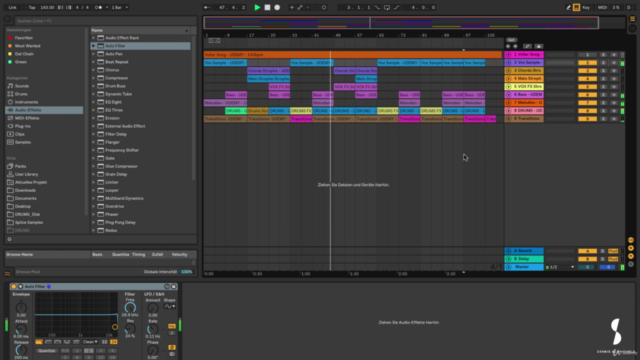The width and height of the screenshot is (640, 360).
Task: Click the Tap tempo button
Action: click(x=32, y=7)
